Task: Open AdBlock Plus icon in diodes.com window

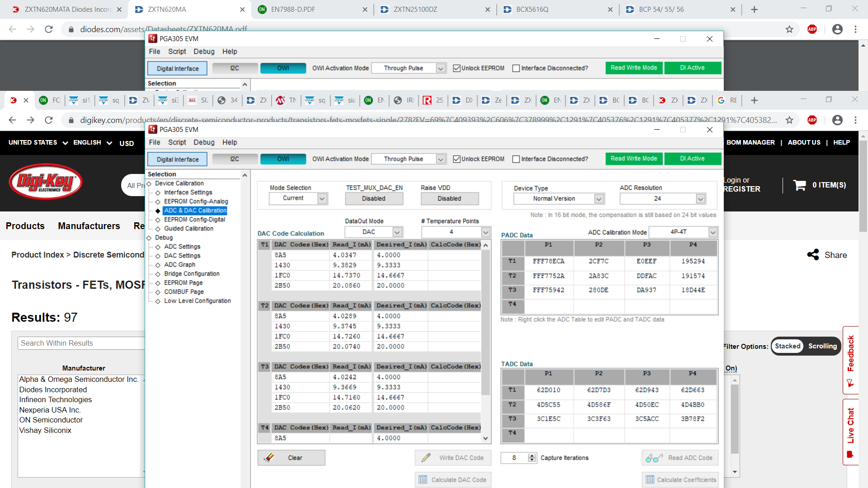Action: [812, 29]
